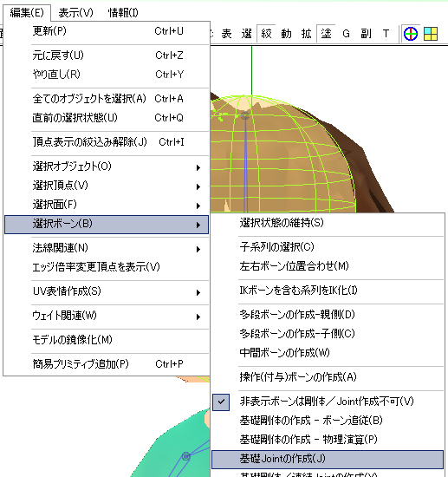This screenshot has height=477, width=448.
Task: Click the 副 toolbar button
Action: (x=366, y=34)
